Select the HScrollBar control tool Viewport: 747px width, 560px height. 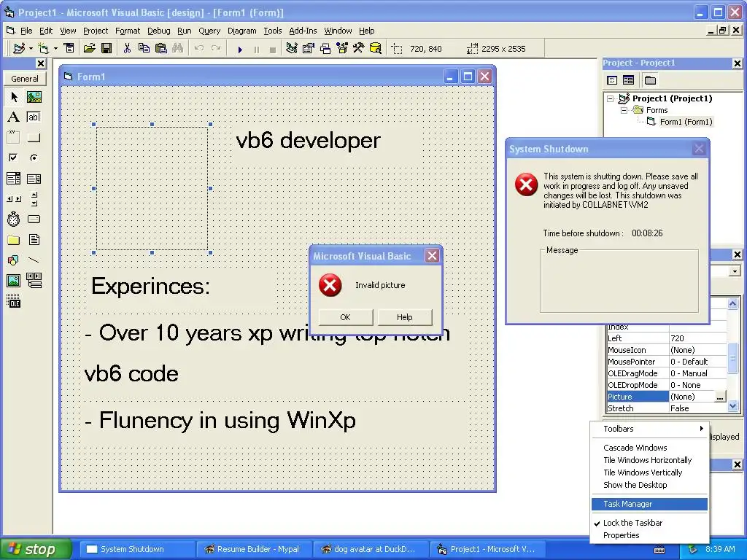point(14,199)
